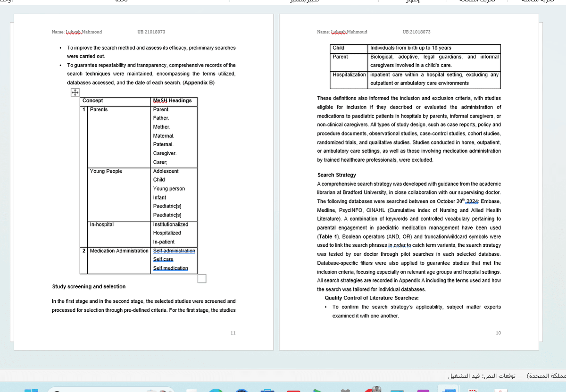The width and height of the screenshot is (566, 392).
Task: Click the 'Search Strategy' heading
Action: click(337, 175)
